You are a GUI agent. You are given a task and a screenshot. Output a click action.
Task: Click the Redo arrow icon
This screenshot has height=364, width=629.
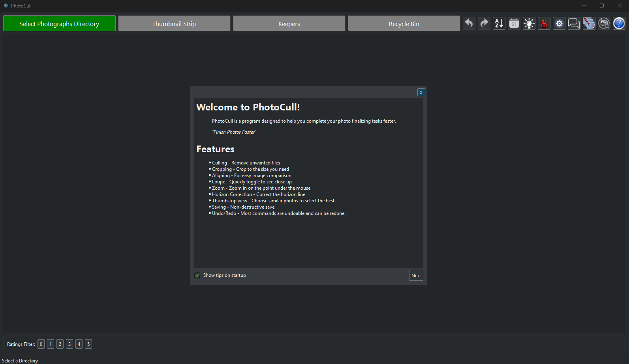tap(484, 24)
